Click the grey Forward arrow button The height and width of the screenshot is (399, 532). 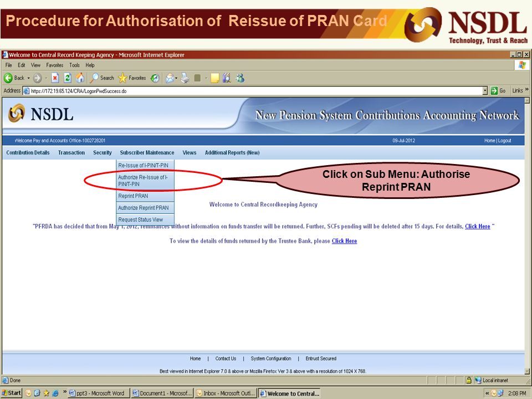point(37,78)
